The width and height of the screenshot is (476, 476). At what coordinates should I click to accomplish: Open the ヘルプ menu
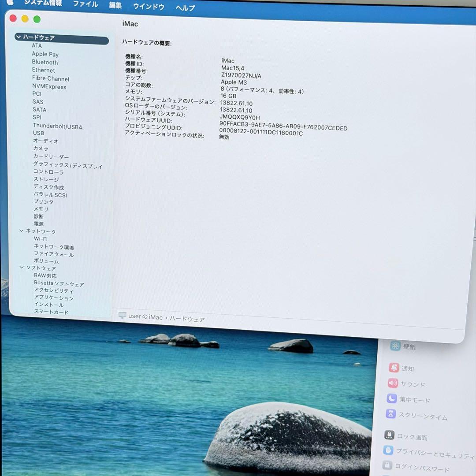[185, 7]
